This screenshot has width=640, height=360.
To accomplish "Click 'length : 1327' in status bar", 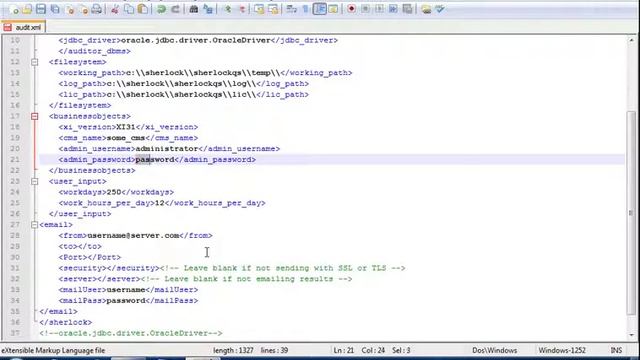I will (x=233, y=350).
